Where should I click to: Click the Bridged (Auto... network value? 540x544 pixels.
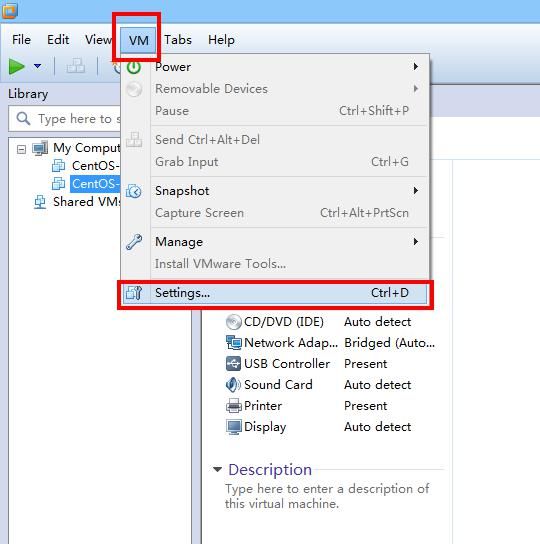pos(389,343)
